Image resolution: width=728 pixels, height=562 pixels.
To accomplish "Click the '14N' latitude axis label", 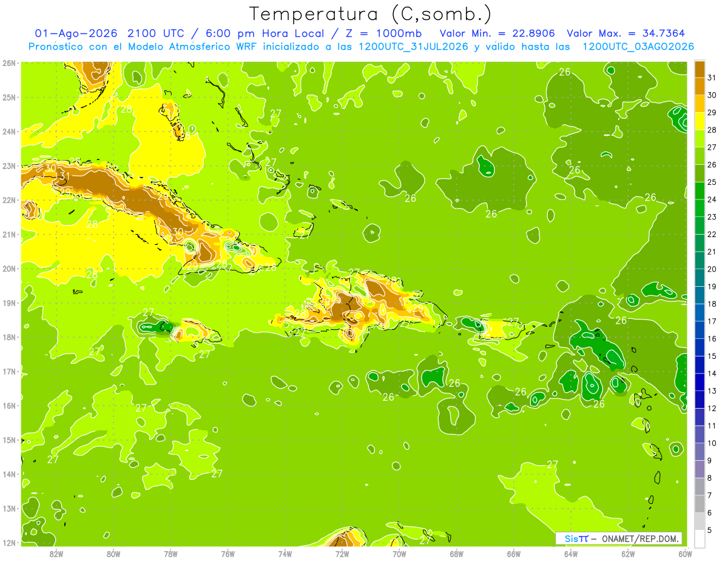I will (x=9, y=474).
